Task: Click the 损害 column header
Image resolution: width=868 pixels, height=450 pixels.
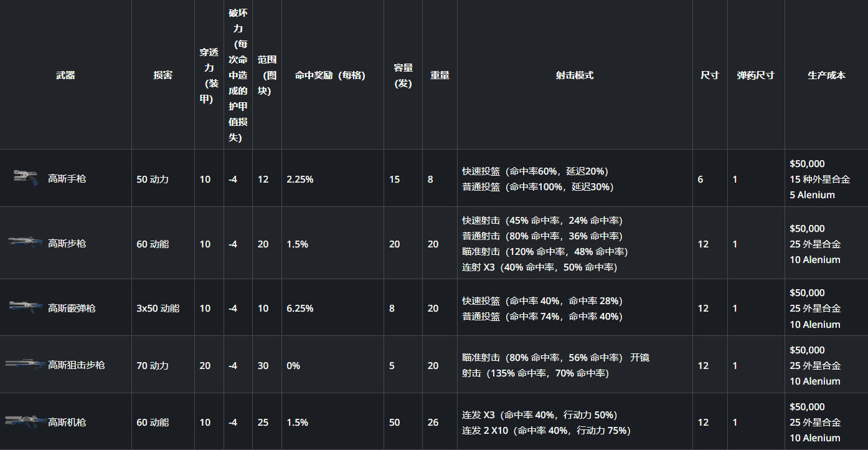Action: [x=163, y=75]
